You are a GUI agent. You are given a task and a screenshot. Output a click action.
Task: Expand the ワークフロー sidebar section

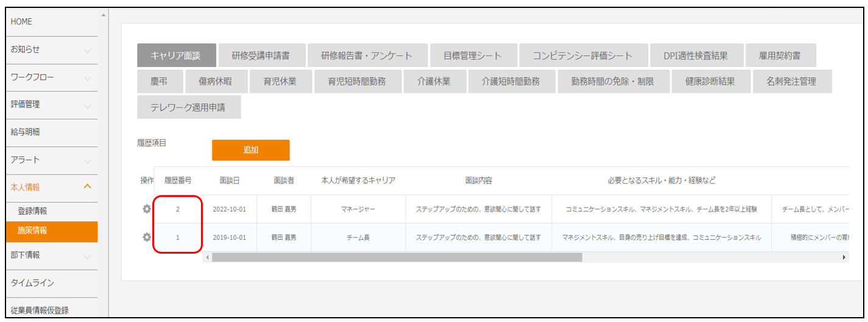click(87, 78)
